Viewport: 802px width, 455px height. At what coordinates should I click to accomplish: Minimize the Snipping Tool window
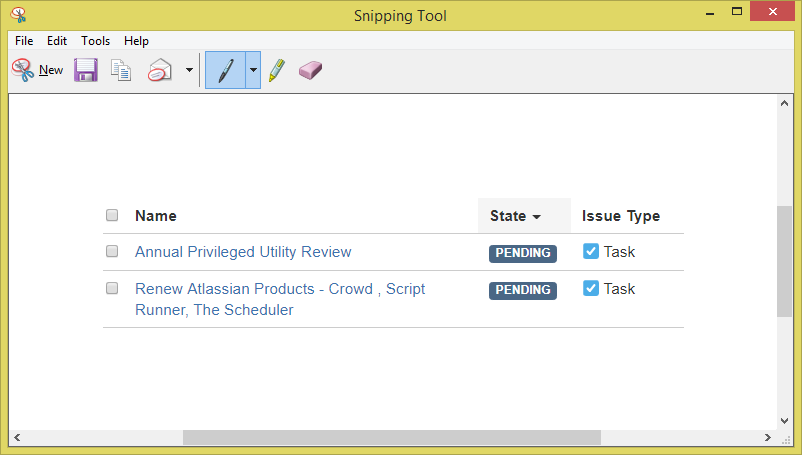click(x=710, y=12)
